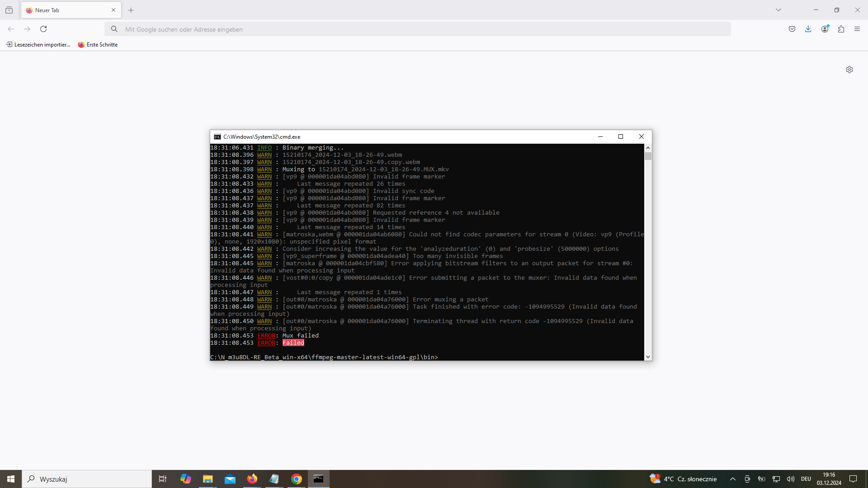This screenshot has height=488, width=868.
Task: Open the Firefox downloads panel icon
Action: click(808, 29)
